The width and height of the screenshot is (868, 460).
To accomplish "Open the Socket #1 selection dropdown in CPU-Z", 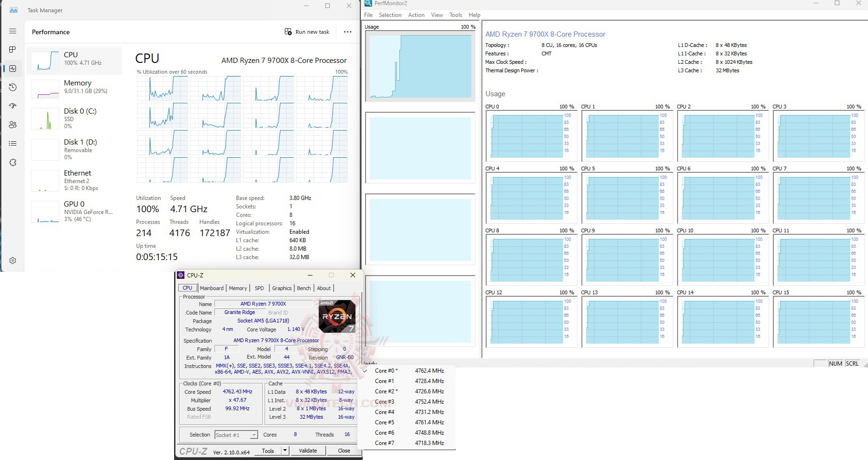I will coord(236,435).
